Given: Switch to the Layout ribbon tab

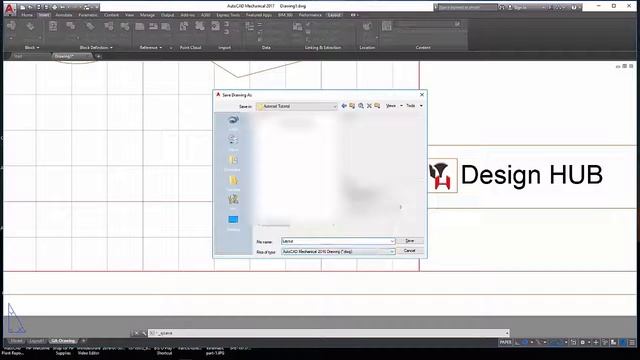Looking at the screenshot, I should coord(334,15).
